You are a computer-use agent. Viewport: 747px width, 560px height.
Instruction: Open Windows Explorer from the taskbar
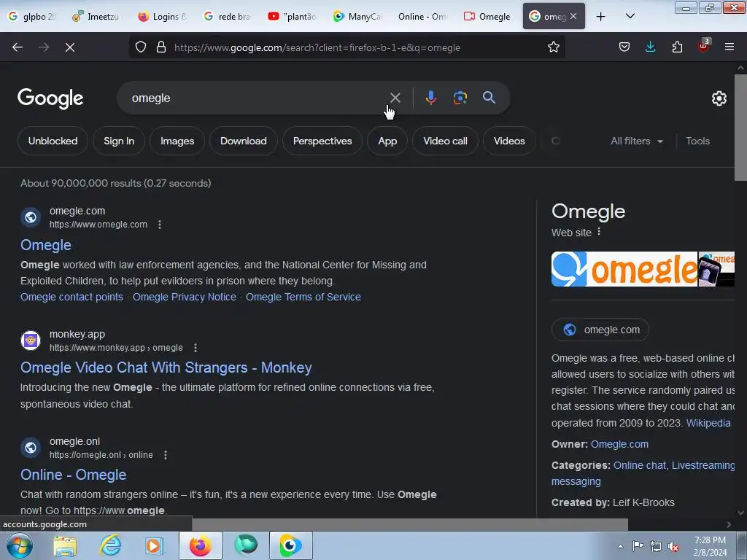pos(65,545)
